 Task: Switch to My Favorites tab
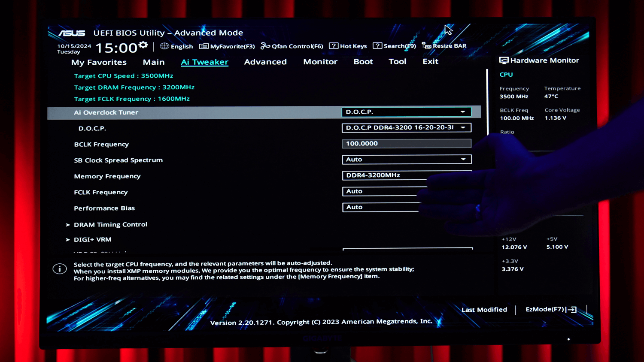tap(99, 62)
